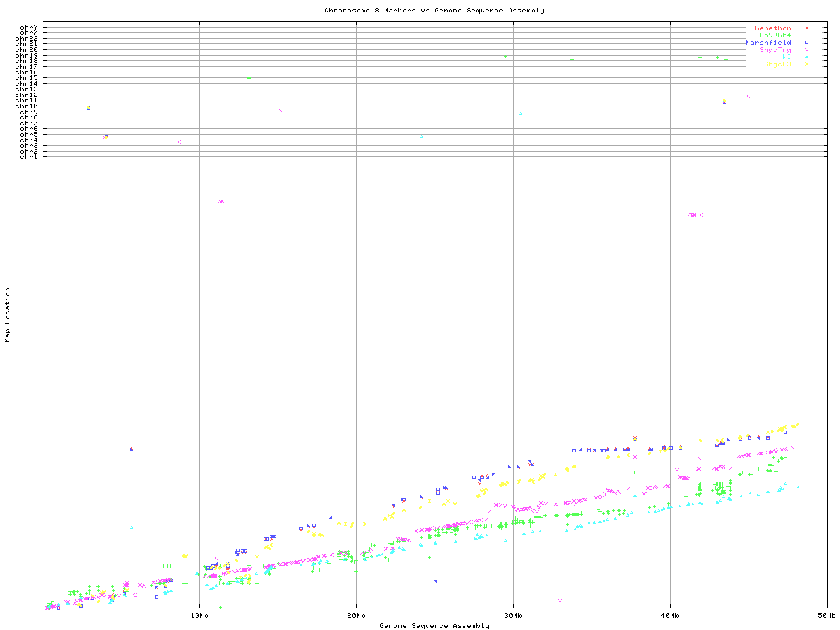Select the ShgcG3 legend label
This screenshot has width=840, height=630.
click(x=777, y=64)
